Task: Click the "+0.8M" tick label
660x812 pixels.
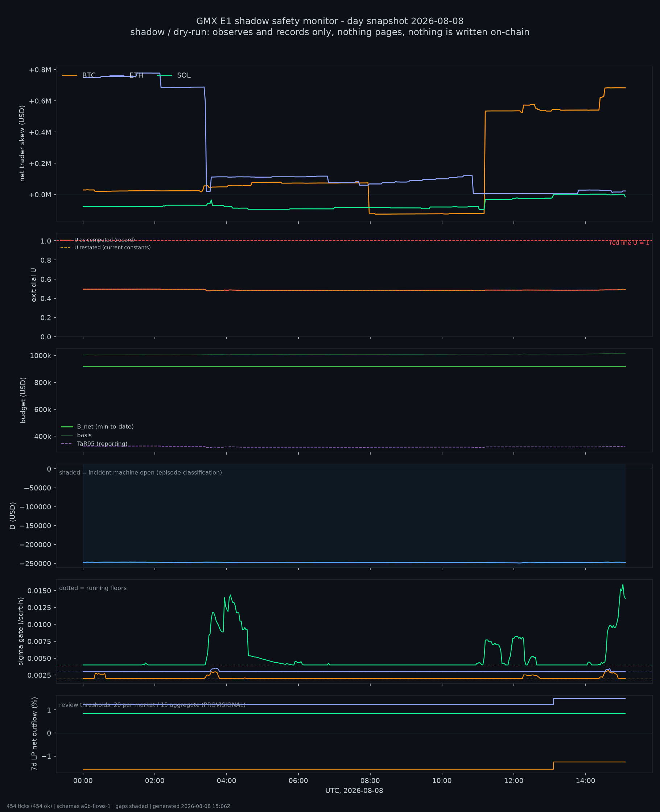Action: click(x=40, y=70)
